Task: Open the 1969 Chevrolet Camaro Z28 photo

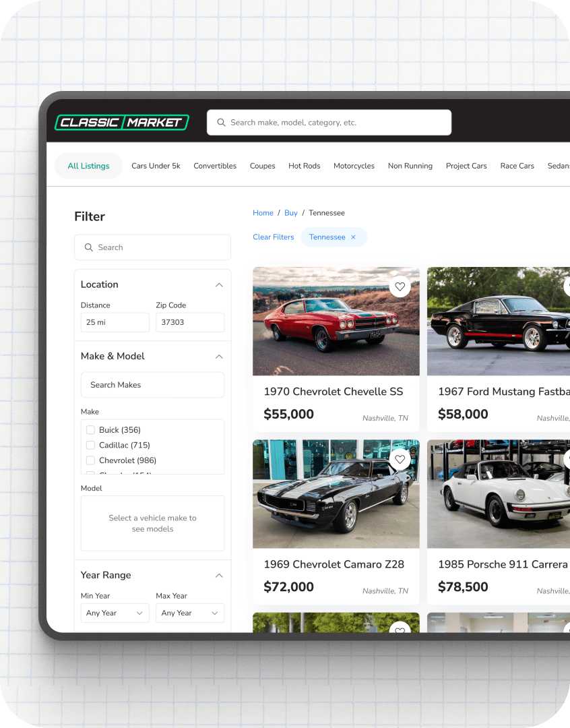Action: tap(336, 494)
